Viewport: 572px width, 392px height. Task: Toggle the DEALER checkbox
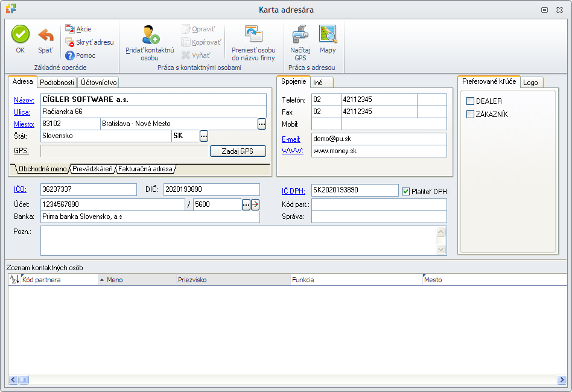point(470,101)
